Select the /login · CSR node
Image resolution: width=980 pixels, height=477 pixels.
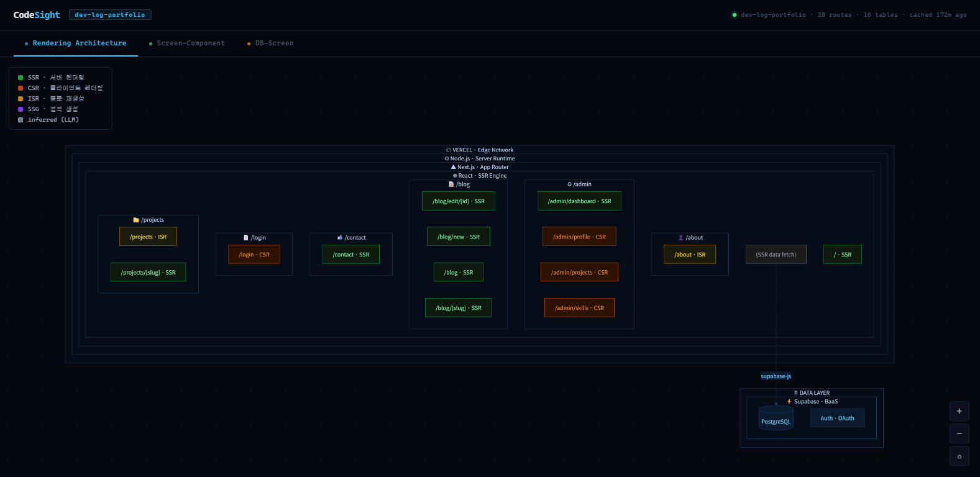click(254, 255)
